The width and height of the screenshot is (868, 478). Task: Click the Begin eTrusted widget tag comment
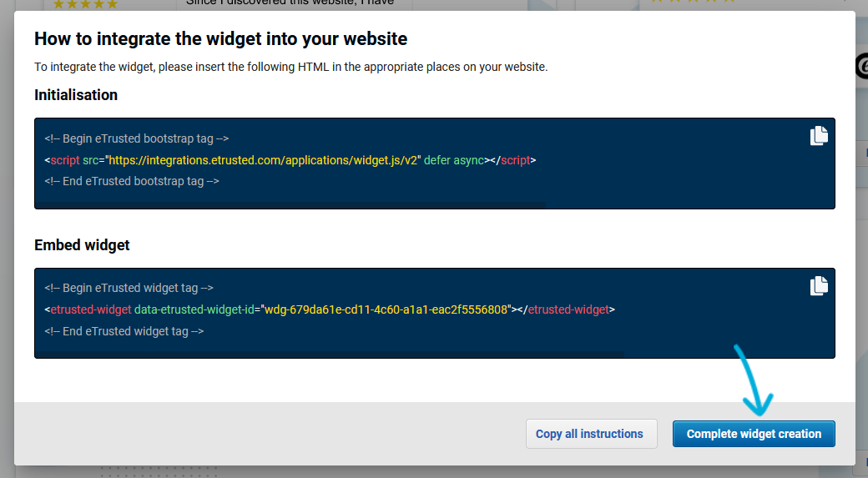(129, 289)
